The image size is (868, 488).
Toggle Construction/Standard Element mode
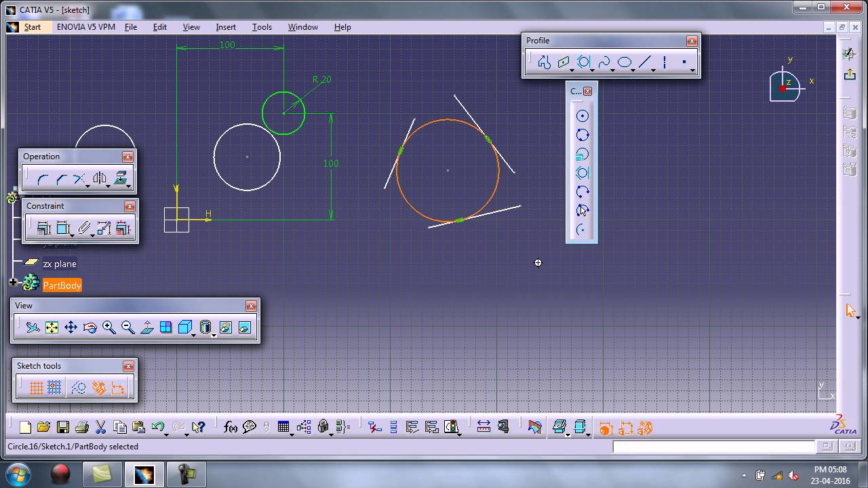point(79,388)
